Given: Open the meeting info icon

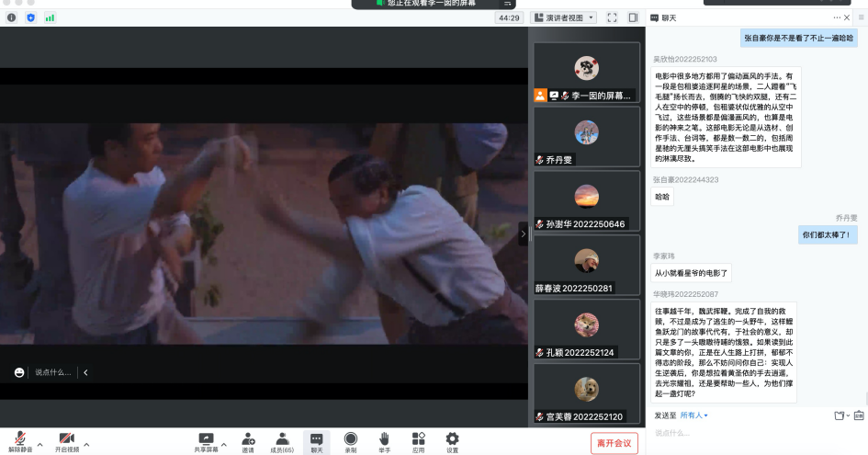Looking at the screenshot, I should (x=12, y=17).
